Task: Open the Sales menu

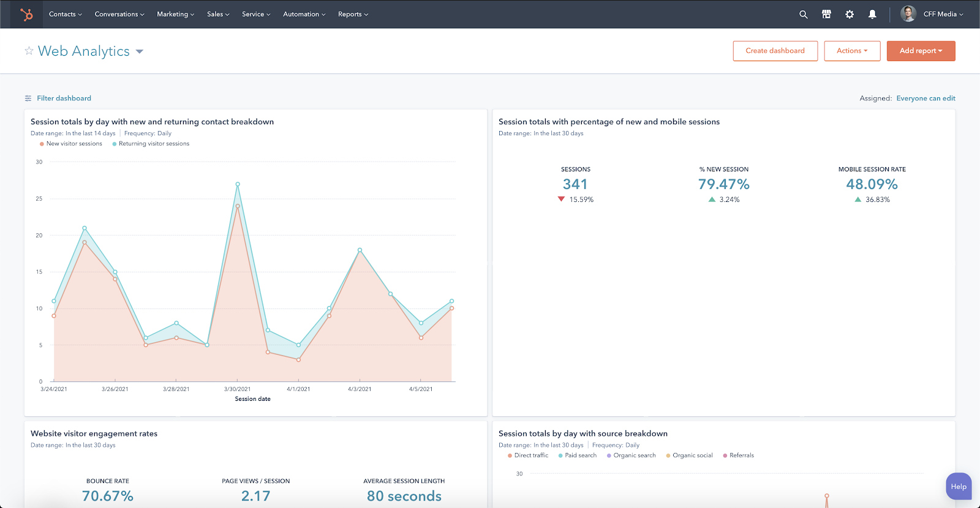Action: coord(218,14)
